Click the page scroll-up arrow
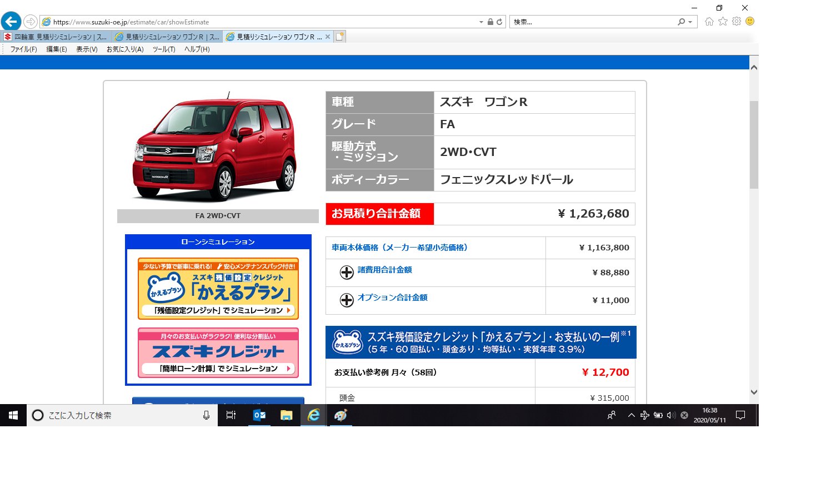Viewport: 831px width, 504px height. click(754, 67)
